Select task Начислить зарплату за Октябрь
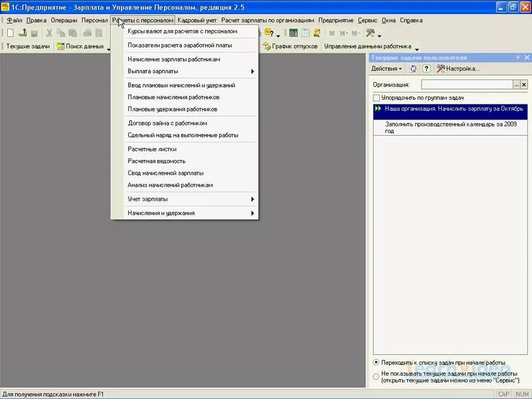 pos(450,112)
